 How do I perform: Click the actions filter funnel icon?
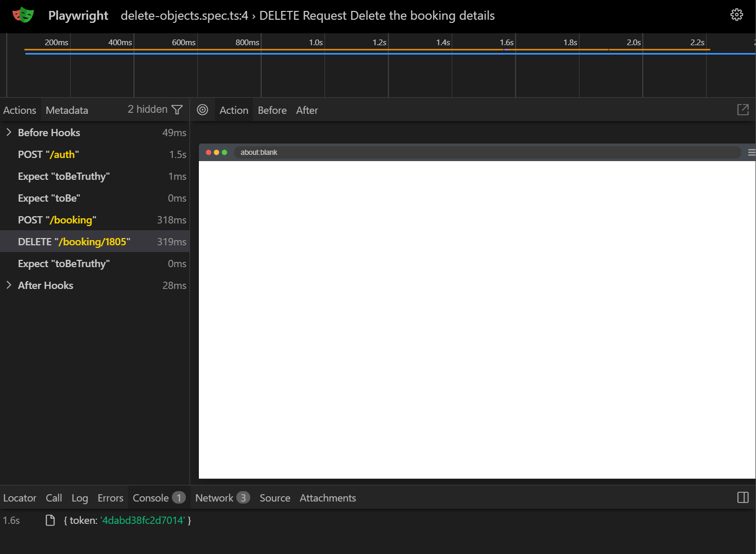coord(177,109)
